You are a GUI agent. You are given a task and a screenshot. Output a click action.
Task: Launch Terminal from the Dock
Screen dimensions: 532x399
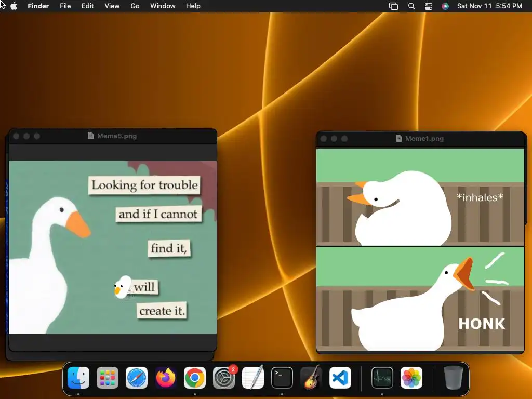pos(282,378)
